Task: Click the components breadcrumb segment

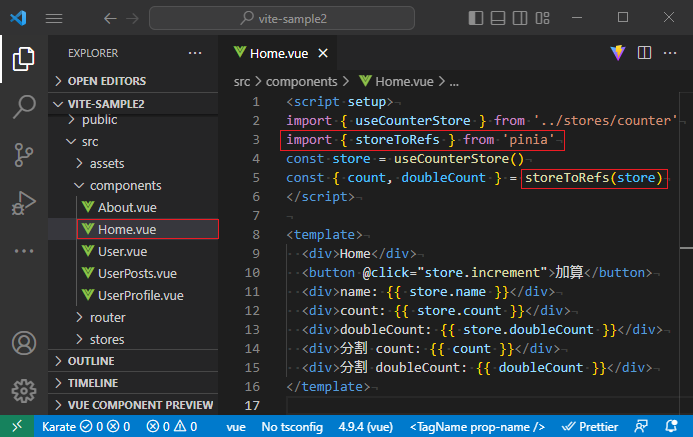Action: (301, 82)
